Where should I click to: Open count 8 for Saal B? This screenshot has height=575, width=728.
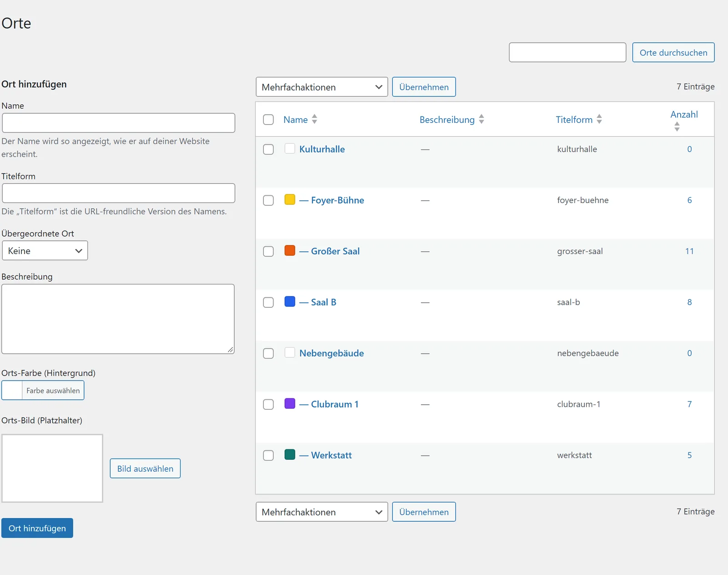click(689, 302)
